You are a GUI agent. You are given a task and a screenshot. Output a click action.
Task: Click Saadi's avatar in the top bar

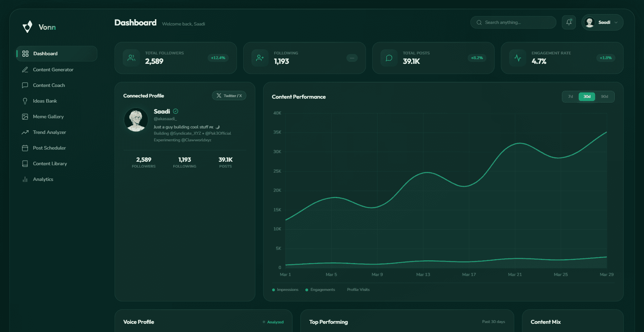(590, 22)
